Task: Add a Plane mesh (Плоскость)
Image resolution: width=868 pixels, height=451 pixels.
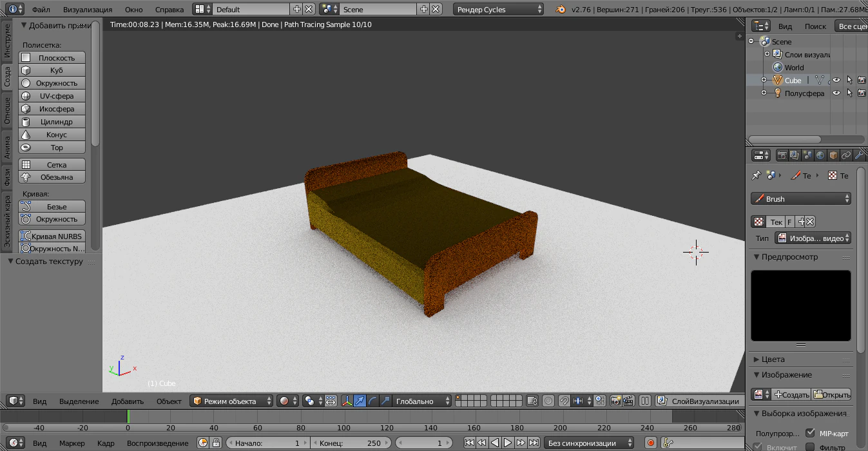Action: tap(52, 57)
